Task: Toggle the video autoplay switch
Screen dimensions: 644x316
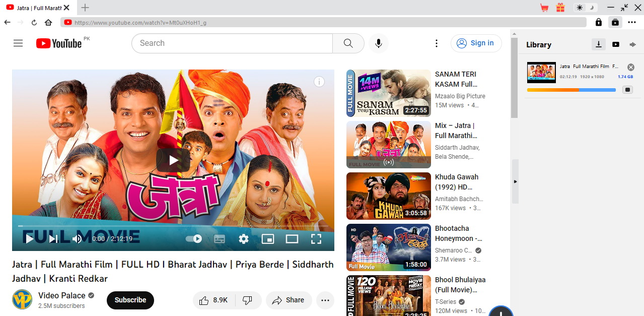Action: 194,239
